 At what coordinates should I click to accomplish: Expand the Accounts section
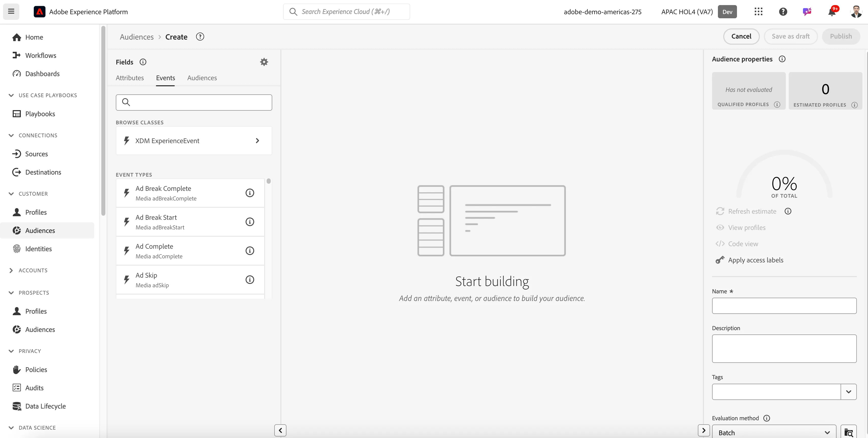(x=11, y=270)
